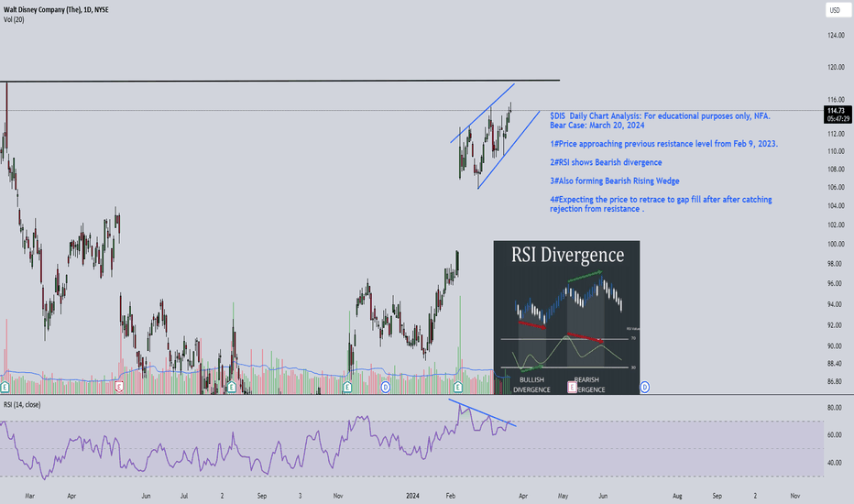Image resolution: width=854 pixels, height=504 pixels.
Task: Click the green earnings marker for August 2023
Action: (232, 387)
